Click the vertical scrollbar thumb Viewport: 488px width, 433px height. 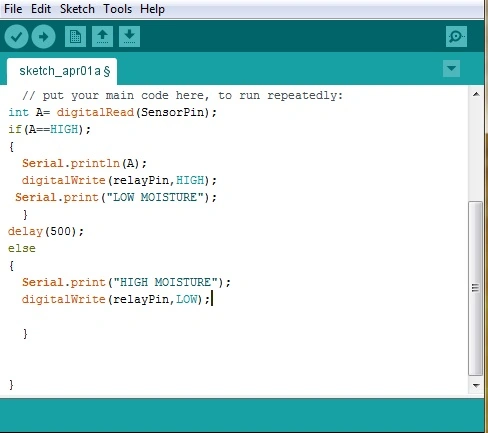coord(476,288)
